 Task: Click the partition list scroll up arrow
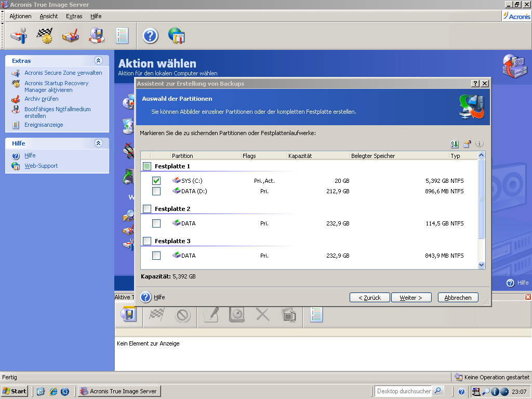[x=481, y=155]
